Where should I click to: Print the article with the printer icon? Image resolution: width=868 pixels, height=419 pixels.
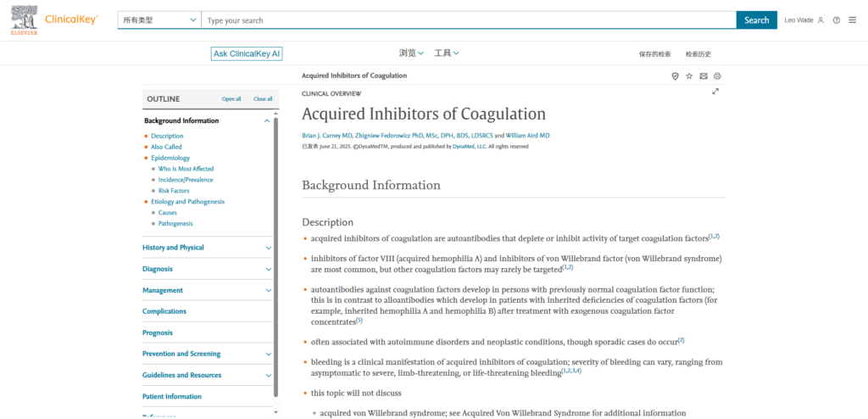(717, 75)
